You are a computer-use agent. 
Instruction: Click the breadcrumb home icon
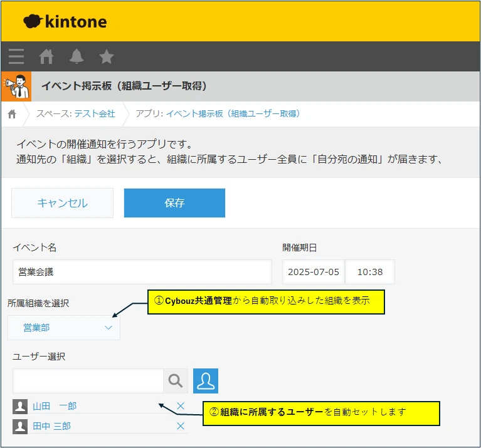coord(12,114)
